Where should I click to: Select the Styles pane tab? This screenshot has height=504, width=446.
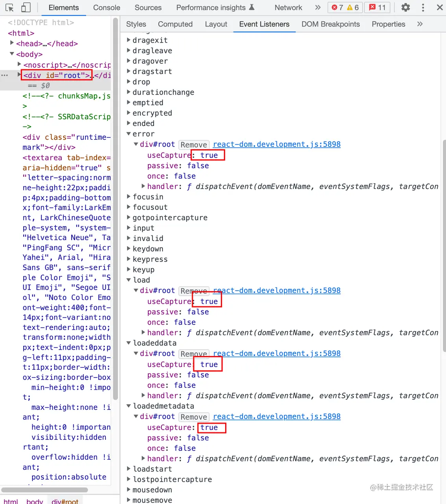click(136, 24)
